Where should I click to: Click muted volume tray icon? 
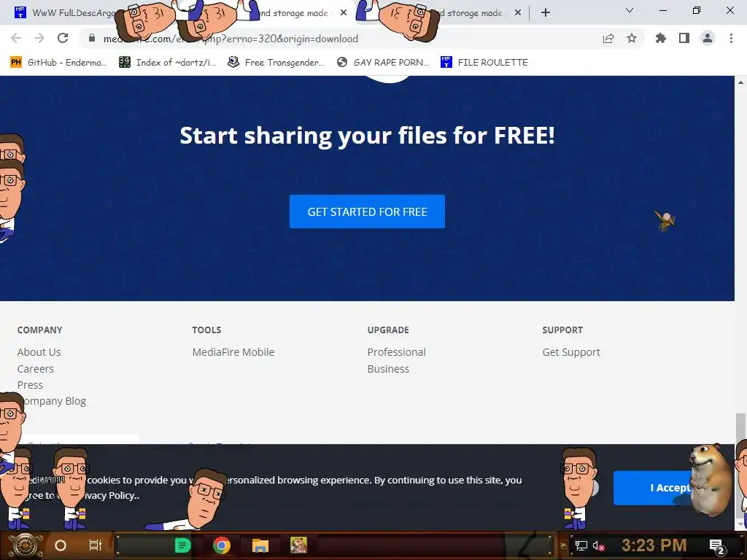click(598, 545)
